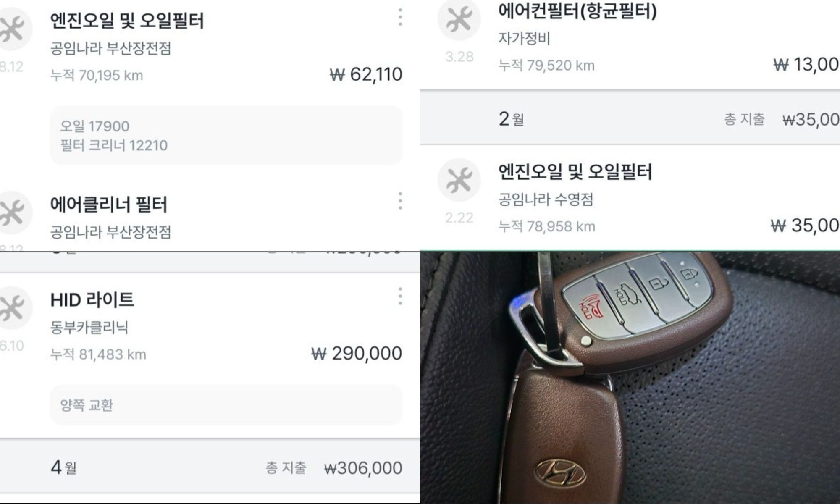Open the more options menu for 엔진오일 및 오일필터 (공임나라 부산장전점) entry
840x504 pixels.
click(400, 17)
